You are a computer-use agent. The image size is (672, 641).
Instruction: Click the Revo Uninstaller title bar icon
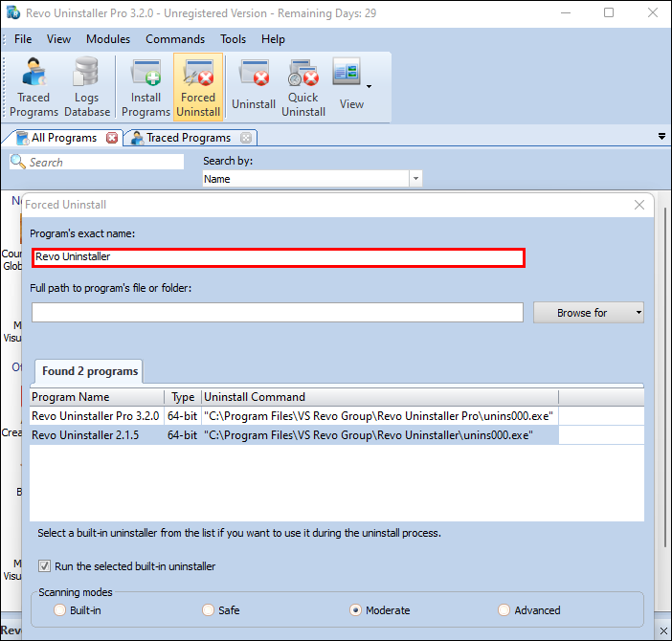[x=13, y=12]
